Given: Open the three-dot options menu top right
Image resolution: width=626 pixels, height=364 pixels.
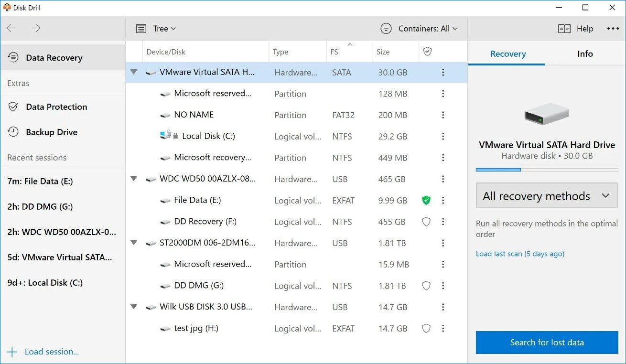Looking at the screenshot, I should [x=613, y=28].
